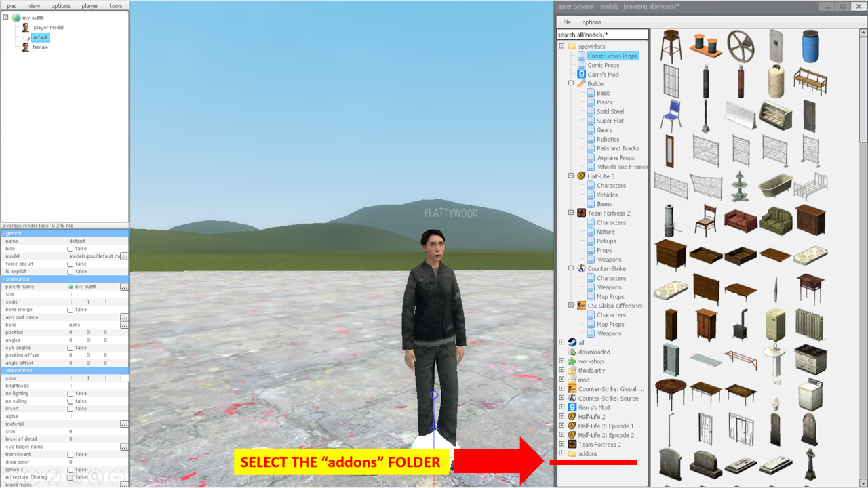The height and width of the screenshot is (488, 868).
Task: Select the bar stool model thumbnail
Action: [671, 45]
